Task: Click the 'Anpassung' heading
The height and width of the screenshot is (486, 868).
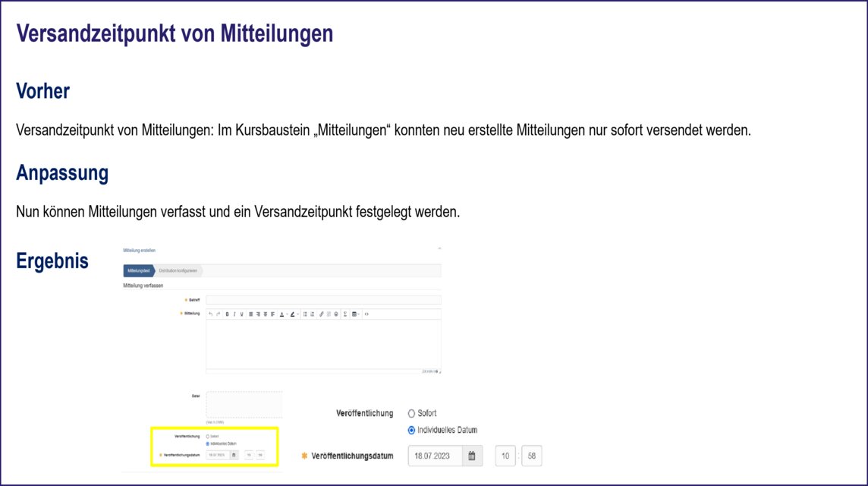Action: (62, 173)
